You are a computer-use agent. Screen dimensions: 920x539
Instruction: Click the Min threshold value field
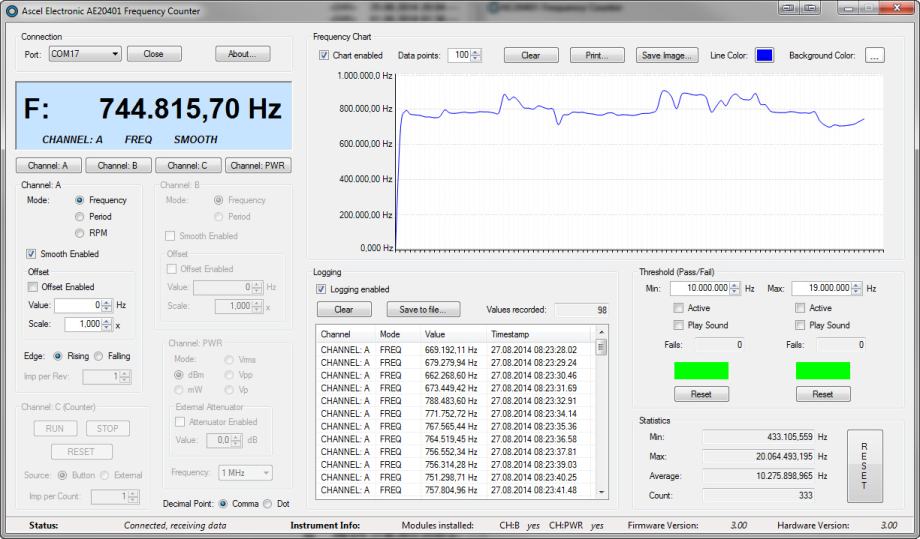(x=705, y=288)
